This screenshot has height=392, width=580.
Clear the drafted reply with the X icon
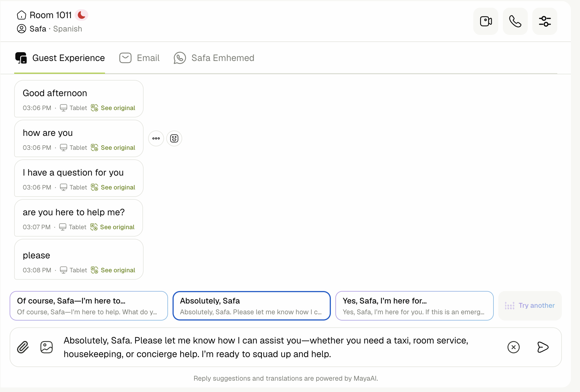pyautogui.click(x=514, y=347)
